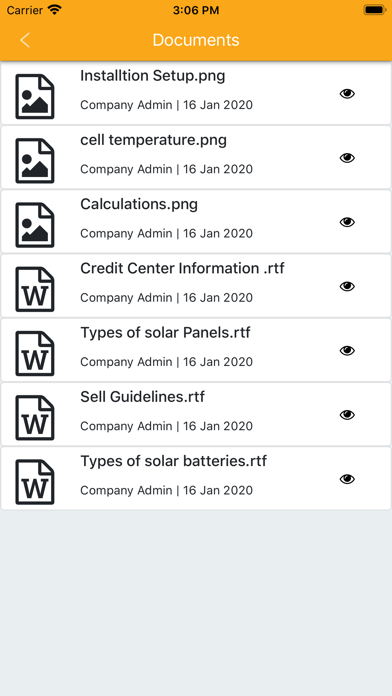The height and width of the screenshot is (696, 392).
Task: View cell temperature.png via eye icon
Action: (347, 158)
